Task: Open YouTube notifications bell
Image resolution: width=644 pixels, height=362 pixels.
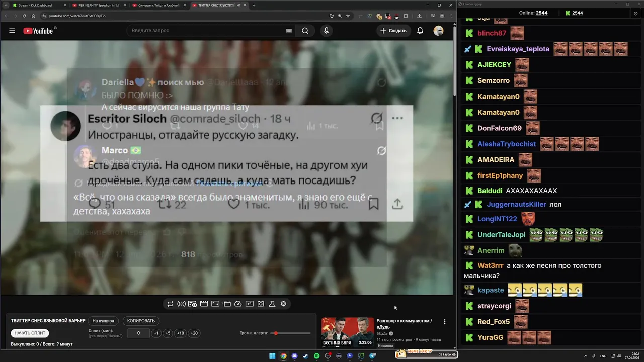Action: click(x=420, y=31)
